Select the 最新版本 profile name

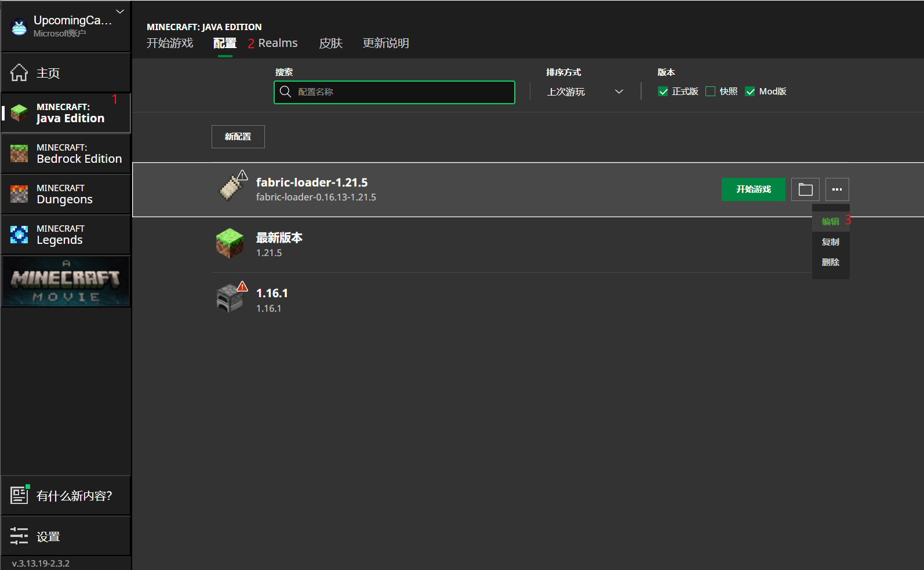click(279, 238)
